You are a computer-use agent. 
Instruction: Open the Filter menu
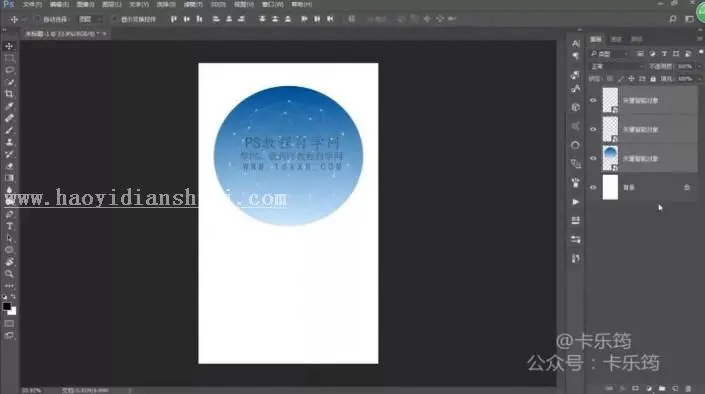pos(193,4)
